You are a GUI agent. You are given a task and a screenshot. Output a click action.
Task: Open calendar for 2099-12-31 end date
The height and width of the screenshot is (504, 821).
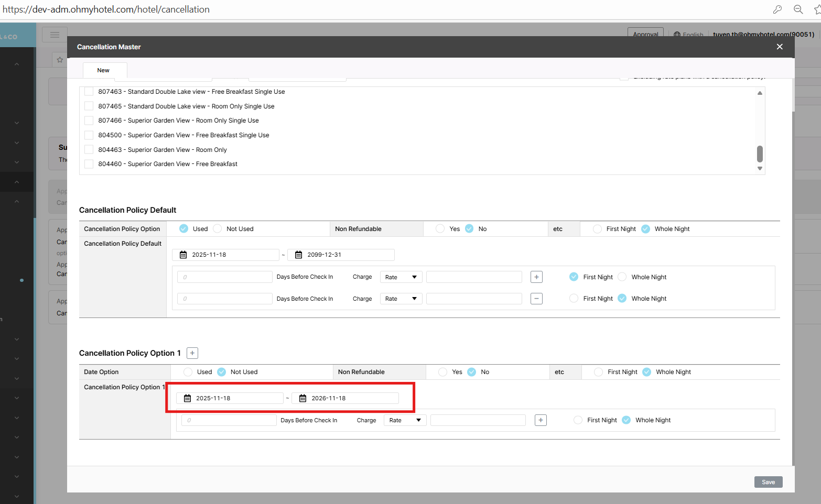click(x=299, y=255)
